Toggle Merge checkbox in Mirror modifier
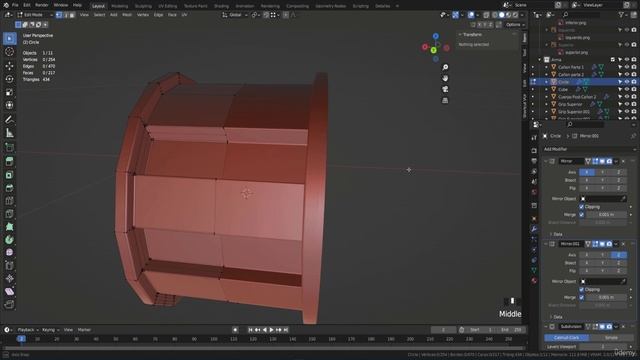Image resolution: width=640 pixels, height=360 pixels. pyautogui.click(x=582, y=215)
